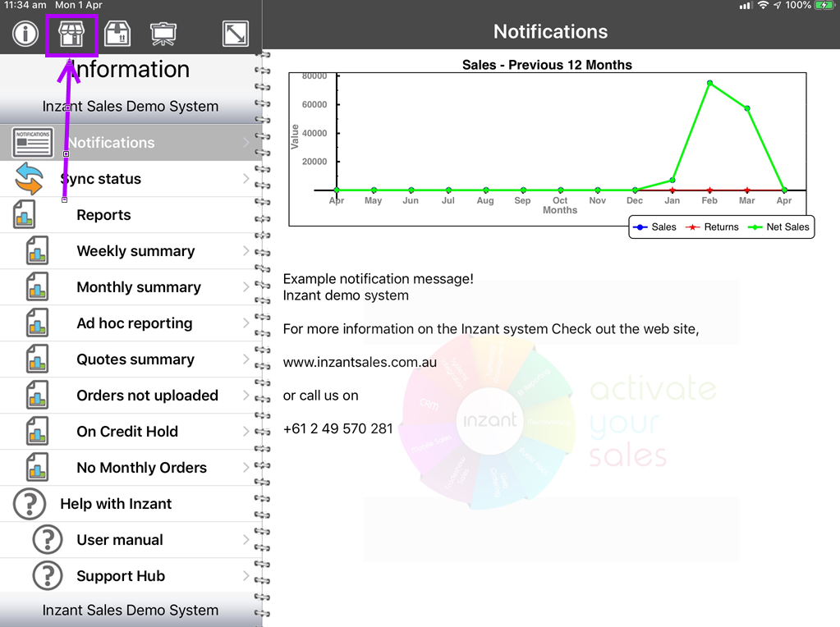Viewport: 840px width, 627px height.
Task: Toggle full screen with expand arrows icon
Action: click(x=236, y=34)
